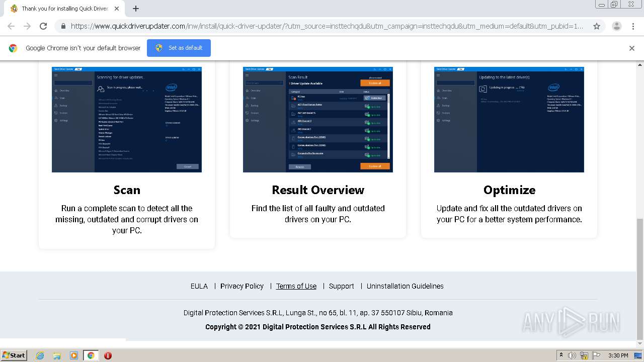
Task: Open the Uninstallation Guidelines link
Action: click(405, 286)
